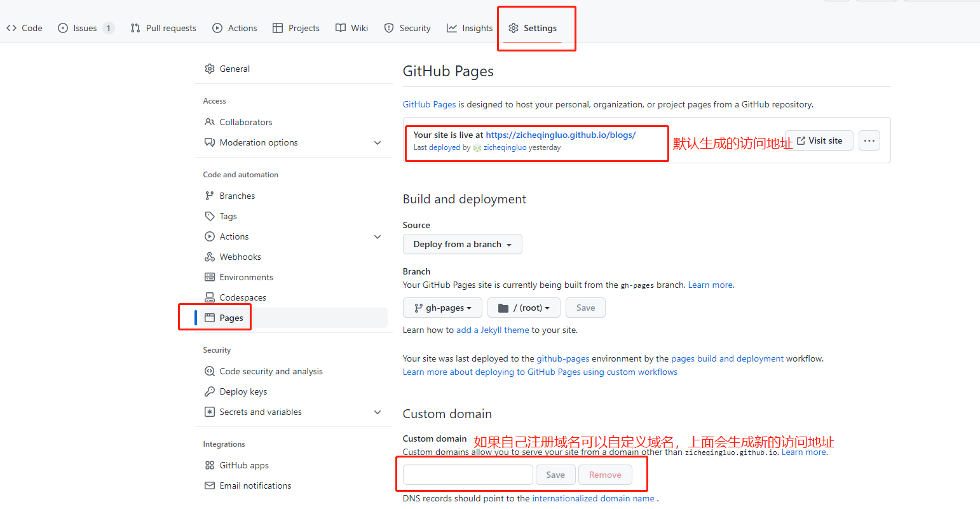Click the Visit site button
Viewport: 980px width, 509px height.
pyautogui.click(x=819, y=140)
